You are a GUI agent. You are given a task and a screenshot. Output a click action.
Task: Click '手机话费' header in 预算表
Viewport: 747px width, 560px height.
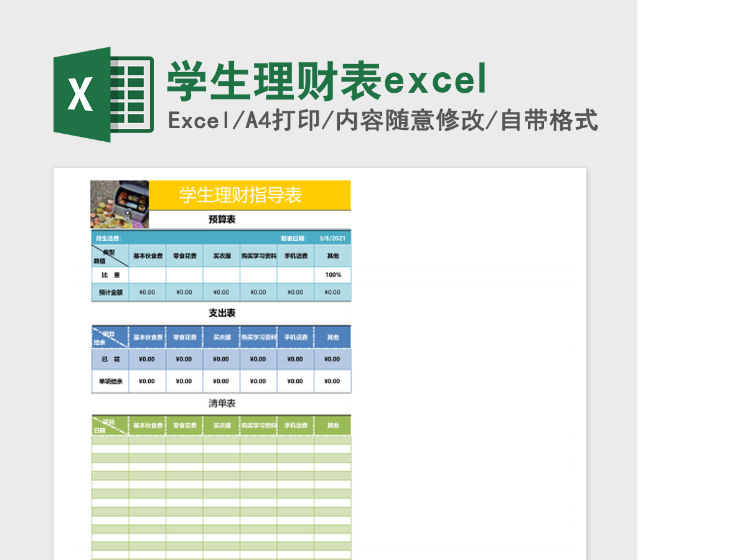(x=296, y=256)
